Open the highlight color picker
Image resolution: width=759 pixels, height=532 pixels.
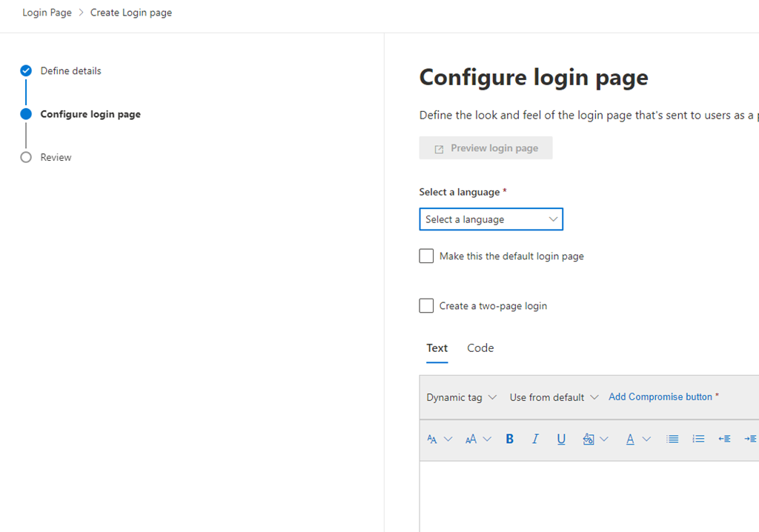tap(595, 439)
